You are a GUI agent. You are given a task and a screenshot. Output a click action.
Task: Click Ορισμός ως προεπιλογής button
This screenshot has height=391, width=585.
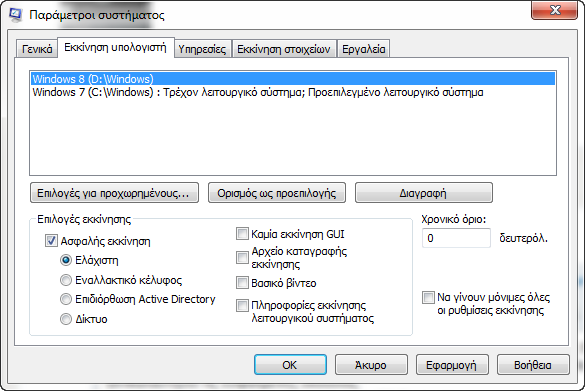[277, 193]
